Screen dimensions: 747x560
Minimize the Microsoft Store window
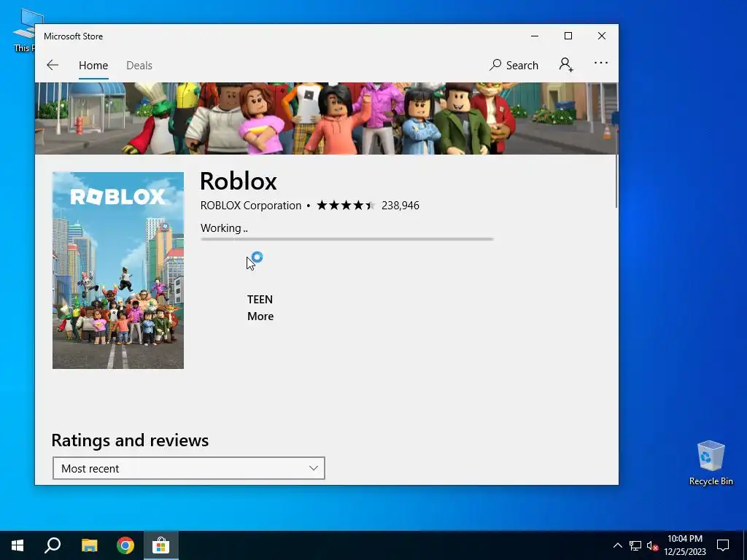click(x=535, y=36)
